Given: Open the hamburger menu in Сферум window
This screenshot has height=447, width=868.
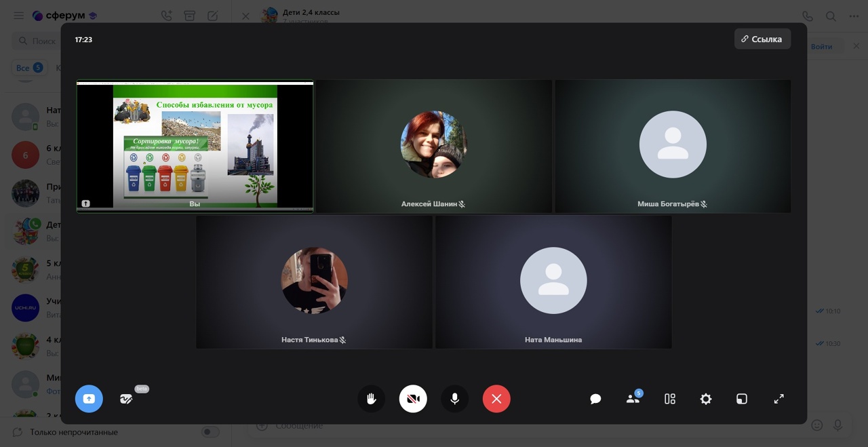Looking at the screenshot, I should click(18, 16).
